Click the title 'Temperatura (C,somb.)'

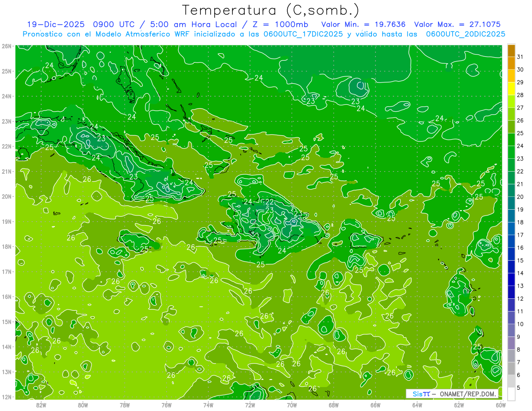[271, 10]
